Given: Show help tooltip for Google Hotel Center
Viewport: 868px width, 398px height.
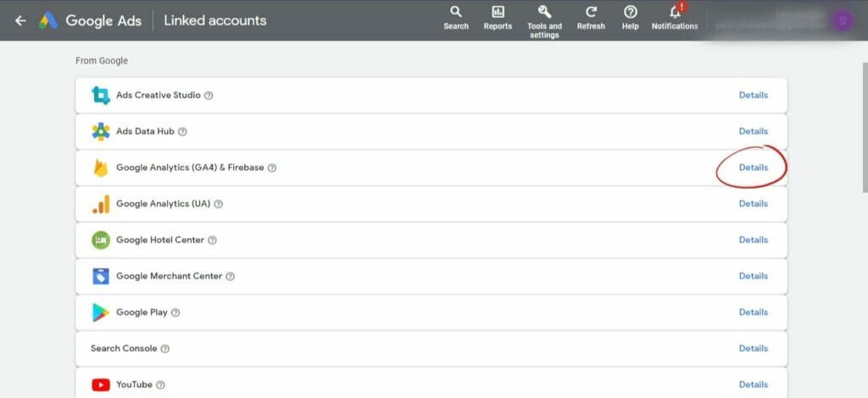Looking at the screenshot, I should 212,240.
